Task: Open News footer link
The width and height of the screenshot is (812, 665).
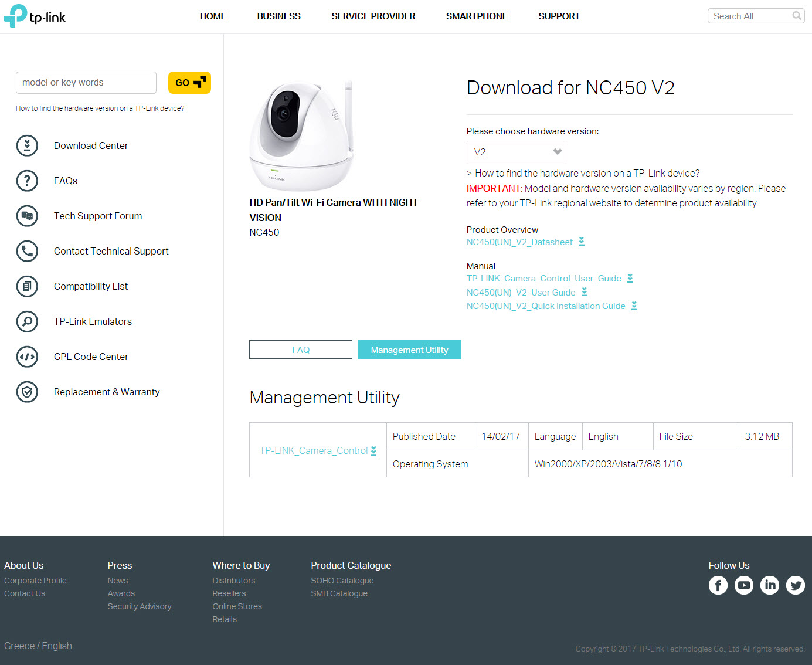Action: point(118,581)
